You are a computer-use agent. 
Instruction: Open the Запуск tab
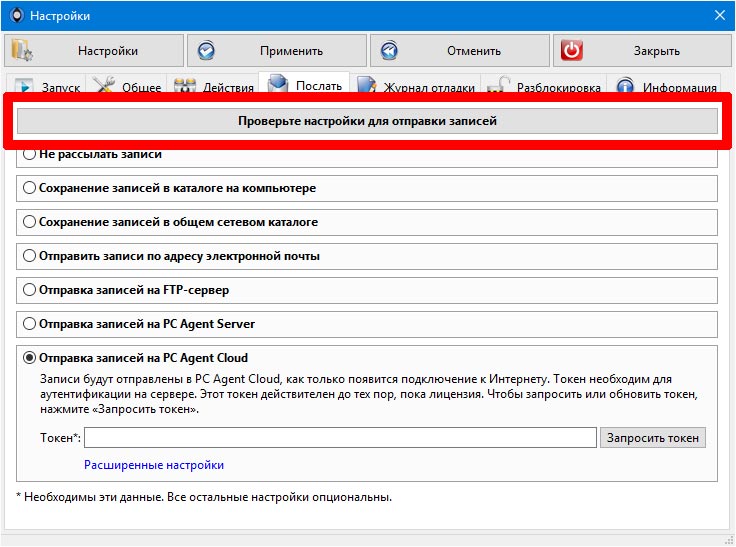[47, 87]
